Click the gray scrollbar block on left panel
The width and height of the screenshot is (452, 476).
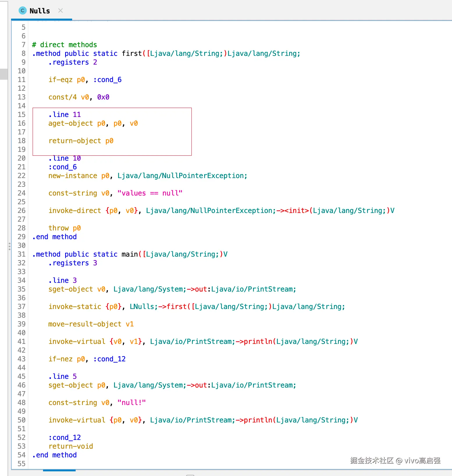pyautogui.click(x=4, y=74)
